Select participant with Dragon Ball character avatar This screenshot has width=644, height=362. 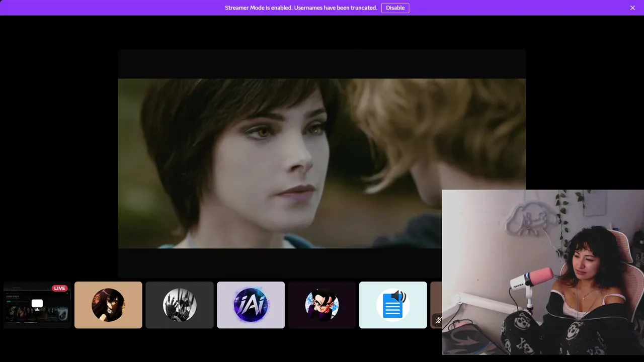[x=322, y=305]
